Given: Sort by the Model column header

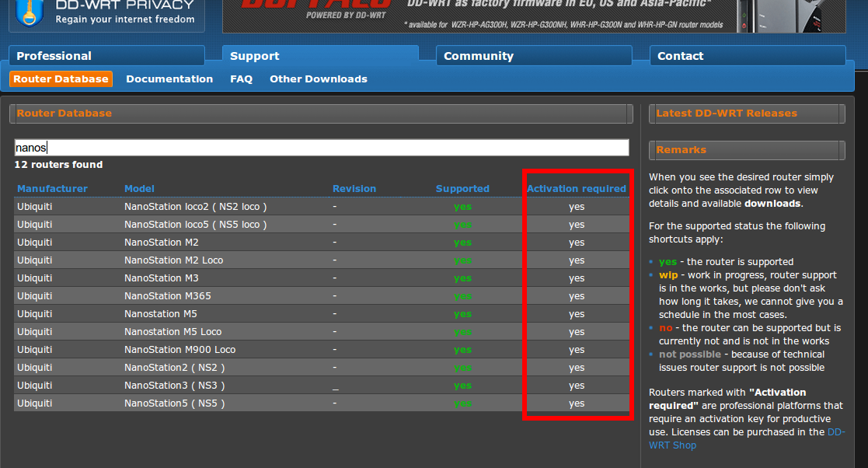Looking at the screenshot, I should coord(139,189).
